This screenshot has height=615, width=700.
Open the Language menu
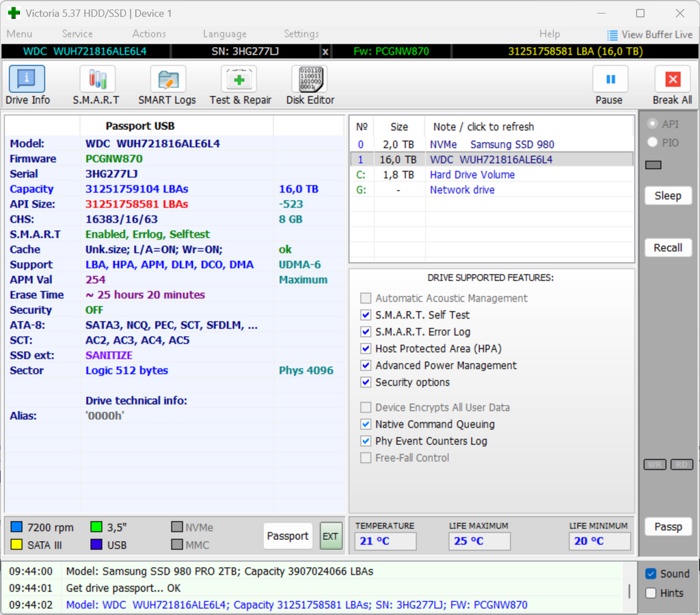pos(224,34)
